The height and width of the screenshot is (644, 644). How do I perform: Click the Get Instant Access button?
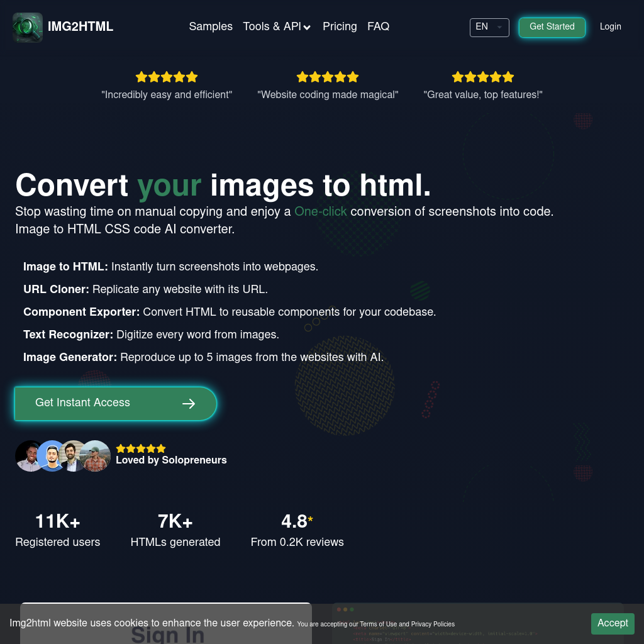point(116,403)
